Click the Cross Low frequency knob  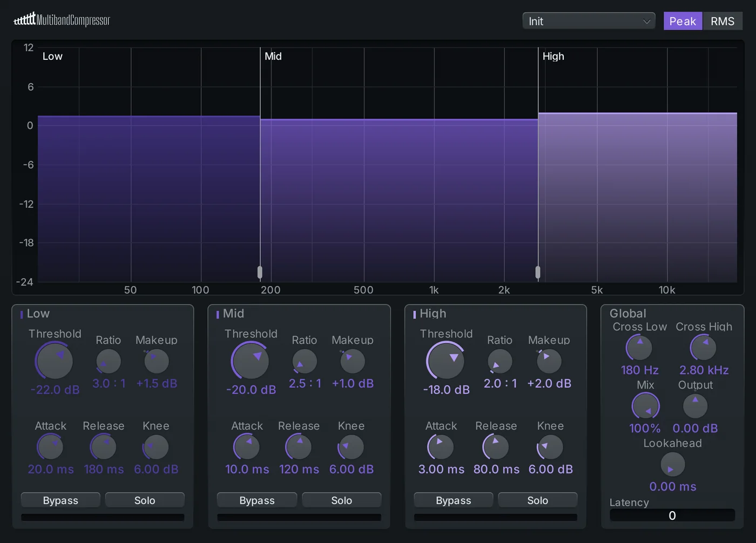pos(639,348)
